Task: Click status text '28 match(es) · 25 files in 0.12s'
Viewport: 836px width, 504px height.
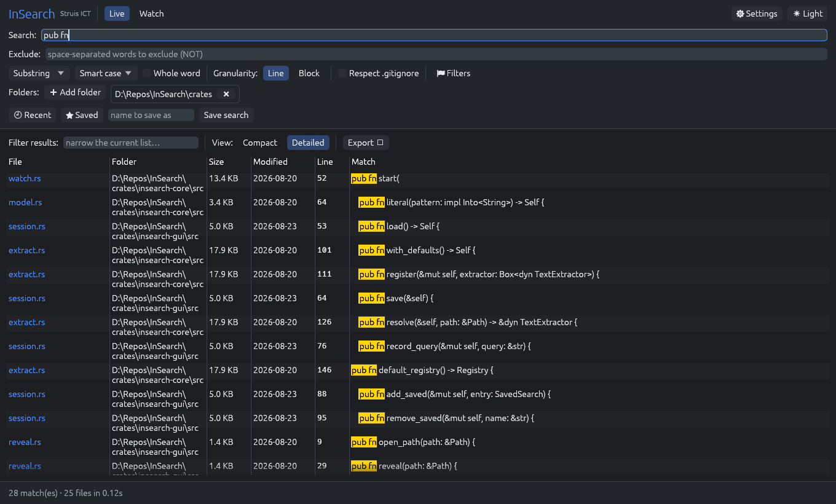Action: click(66, 493)
